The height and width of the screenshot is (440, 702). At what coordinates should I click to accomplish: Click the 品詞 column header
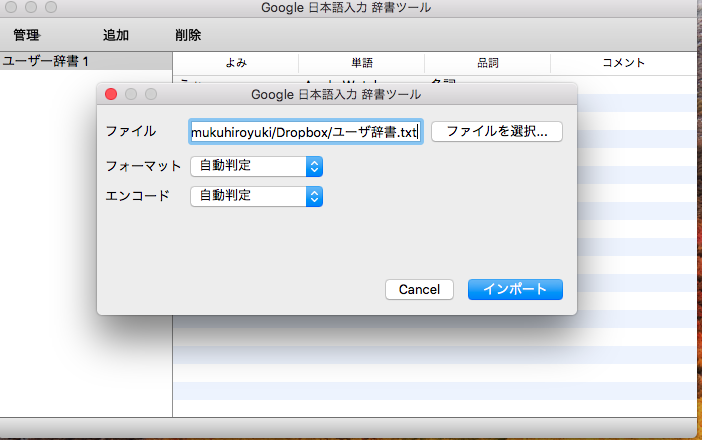click(488, 63)
